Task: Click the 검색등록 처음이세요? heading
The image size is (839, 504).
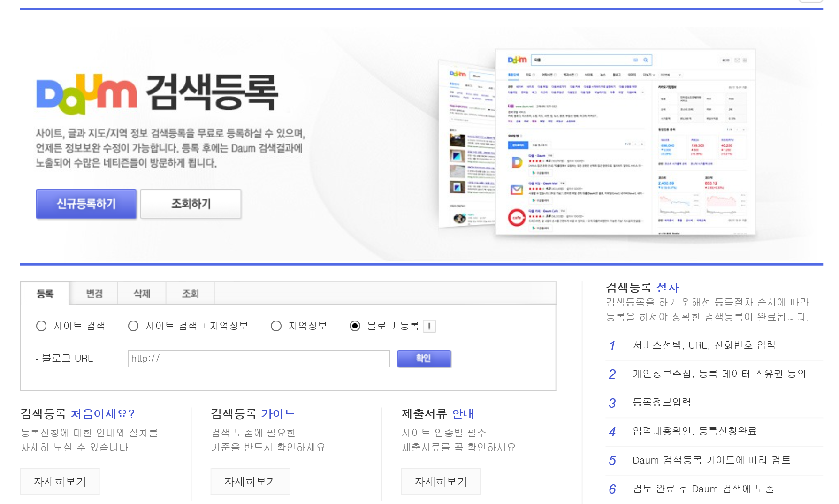Action: (77, 414)
